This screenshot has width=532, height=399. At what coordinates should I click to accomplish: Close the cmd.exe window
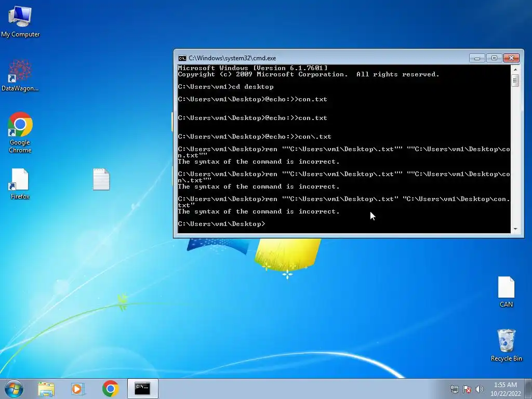click(511, 58)
